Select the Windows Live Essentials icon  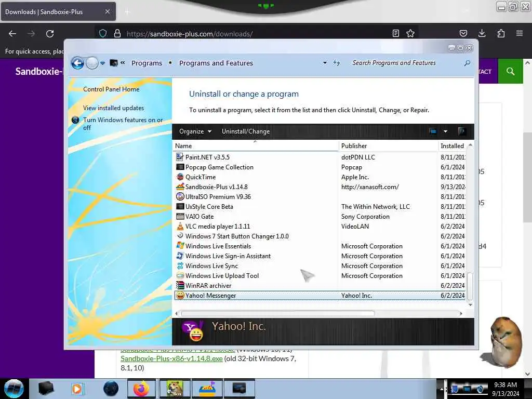[x=180, y=246]
